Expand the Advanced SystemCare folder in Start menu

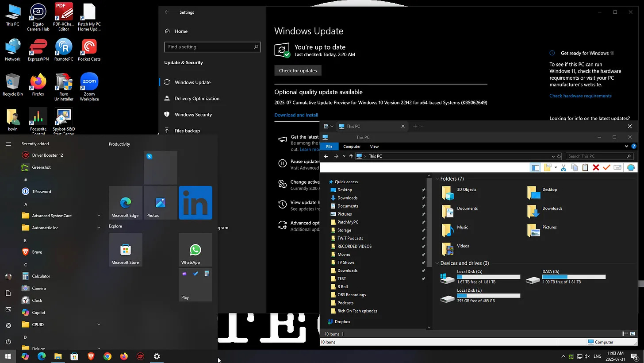(99, 216)
